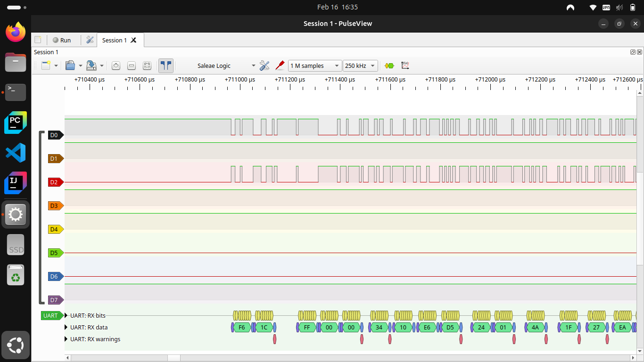This screenshot has height=362, width=644.
Task: Click the Open file folder icon
Action: tap(70, 66)
